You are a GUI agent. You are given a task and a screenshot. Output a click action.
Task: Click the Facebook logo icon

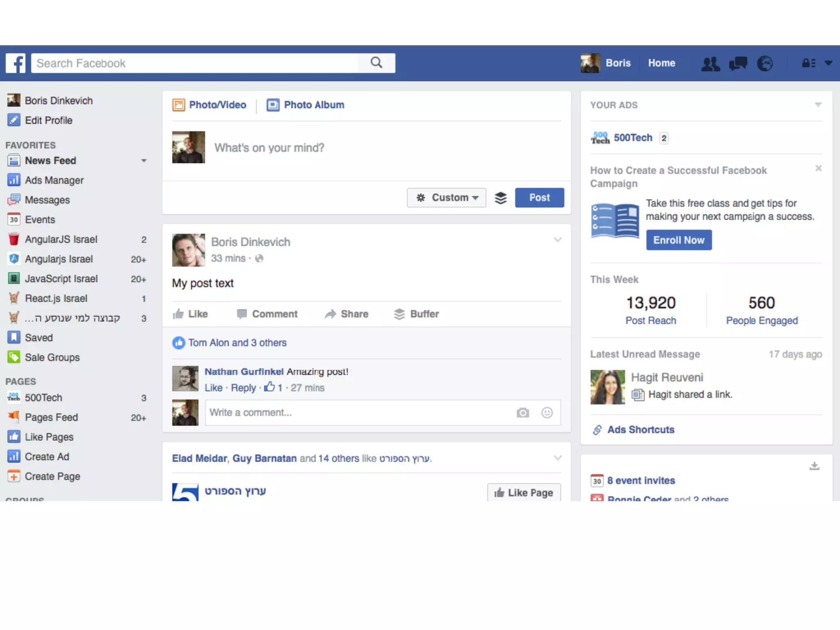(x=16, y=63)
